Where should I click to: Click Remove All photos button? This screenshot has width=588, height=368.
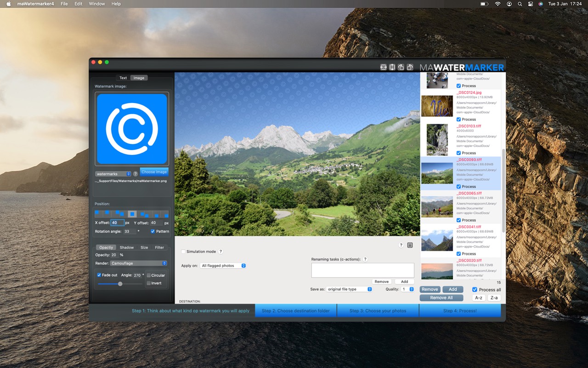[441, 298]
